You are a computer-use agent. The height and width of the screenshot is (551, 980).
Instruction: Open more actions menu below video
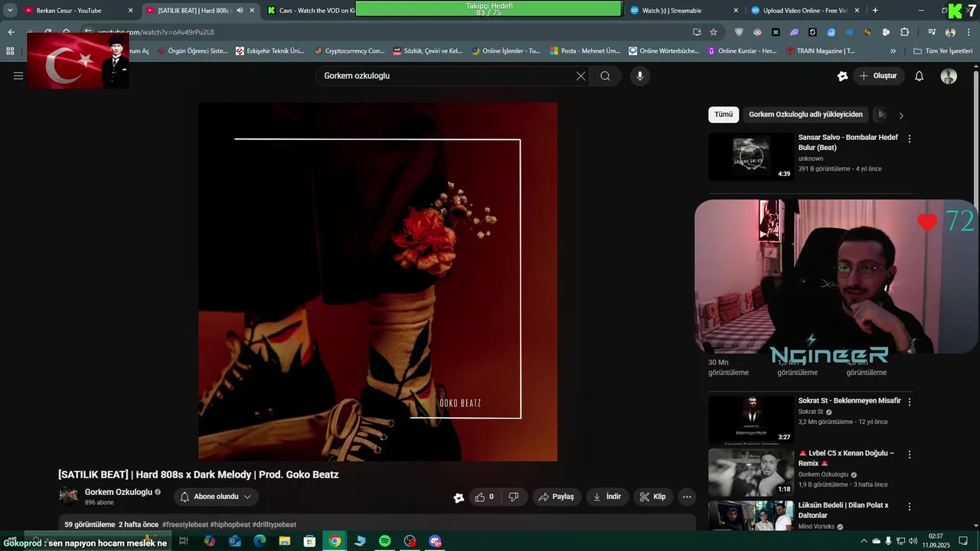pos(687,497)
